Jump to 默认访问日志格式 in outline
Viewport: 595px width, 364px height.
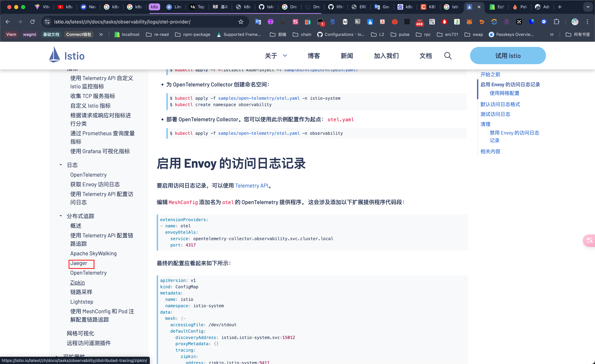(500, 104)
